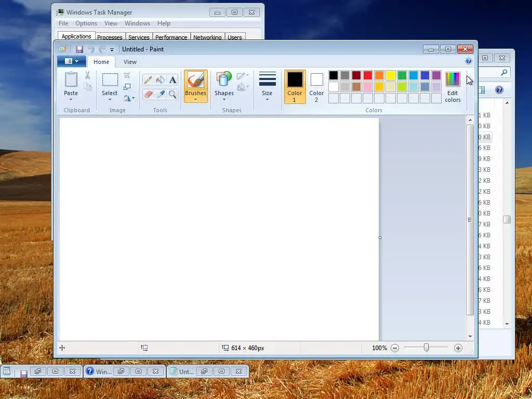
Task: Select the Magnifier tool
Action: click(x=172, y=94)
